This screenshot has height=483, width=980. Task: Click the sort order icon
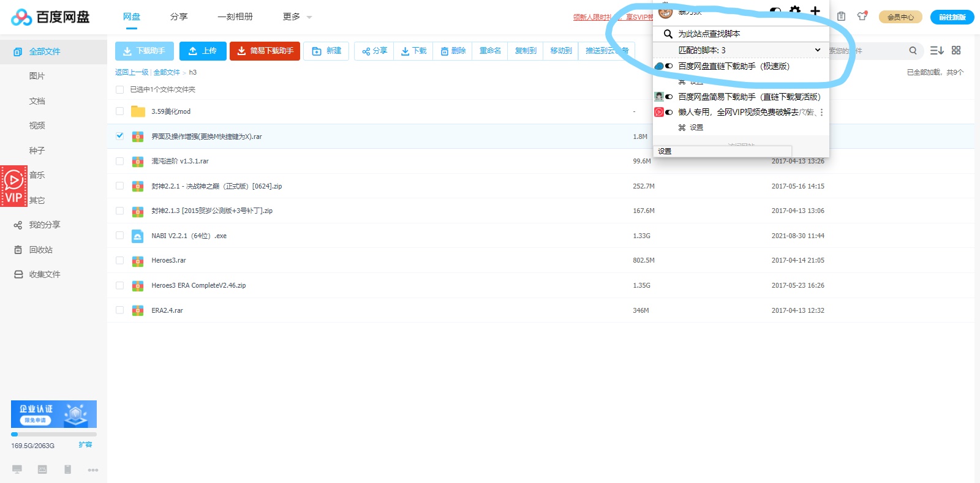[937, 51]
